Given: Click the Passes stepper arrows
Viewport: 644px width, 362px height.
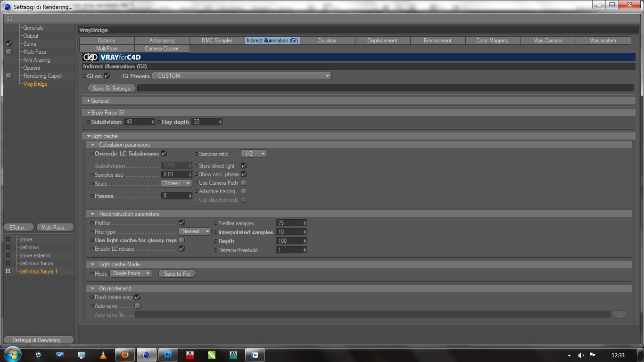Looking at the screenshot, I should (190, 196).
